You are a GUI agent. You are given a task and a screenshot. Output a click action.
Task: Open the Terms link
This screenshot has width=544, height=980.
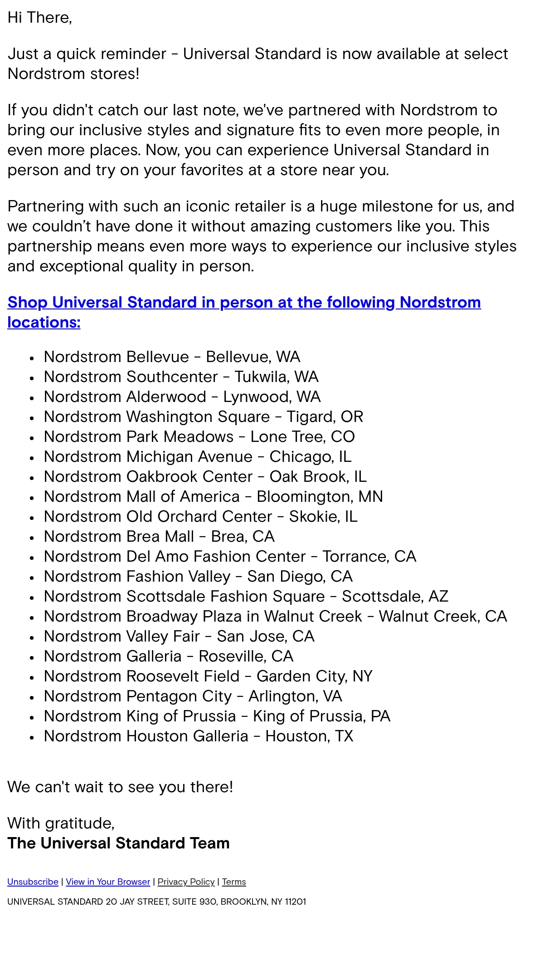234,882
